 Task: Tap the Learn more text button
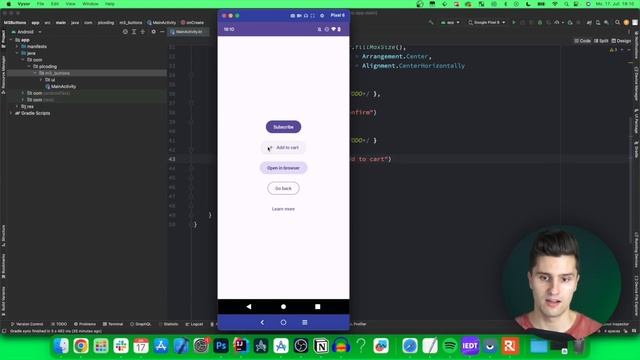click(x=283, y=209)
